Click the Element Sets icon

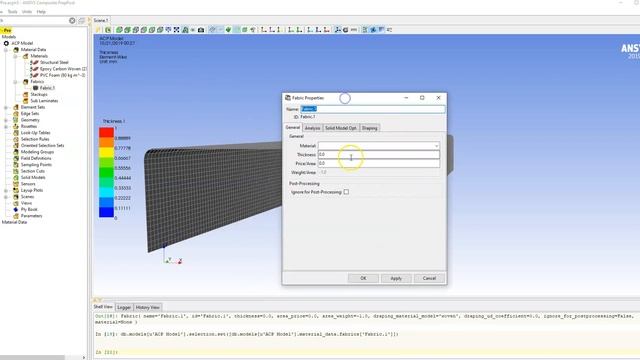point(16,107)
